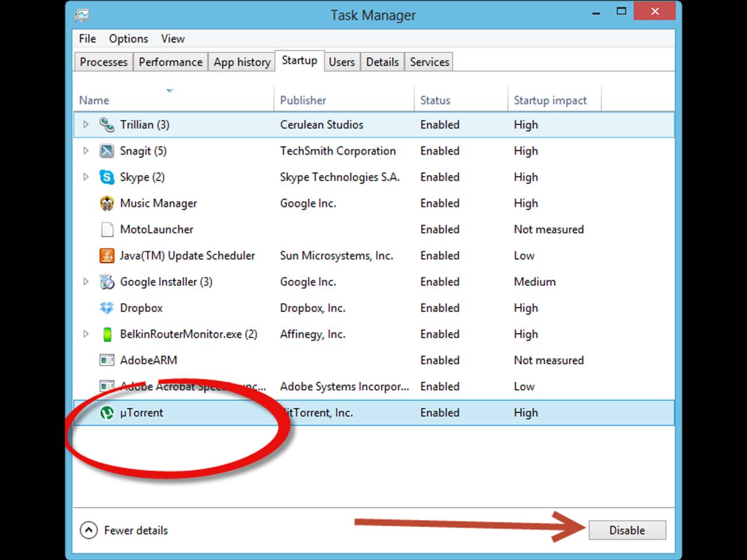Viewport: 747px width, 560px height.
Task: Click the Sun Microsystems, Inc. publisher cell
Action: click(337, 256)
